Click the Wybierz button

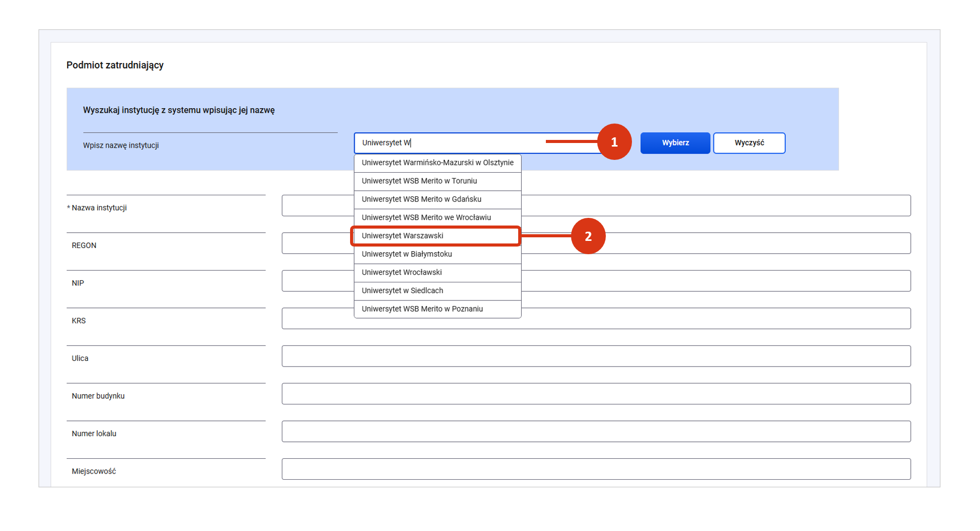coord(675,143)
